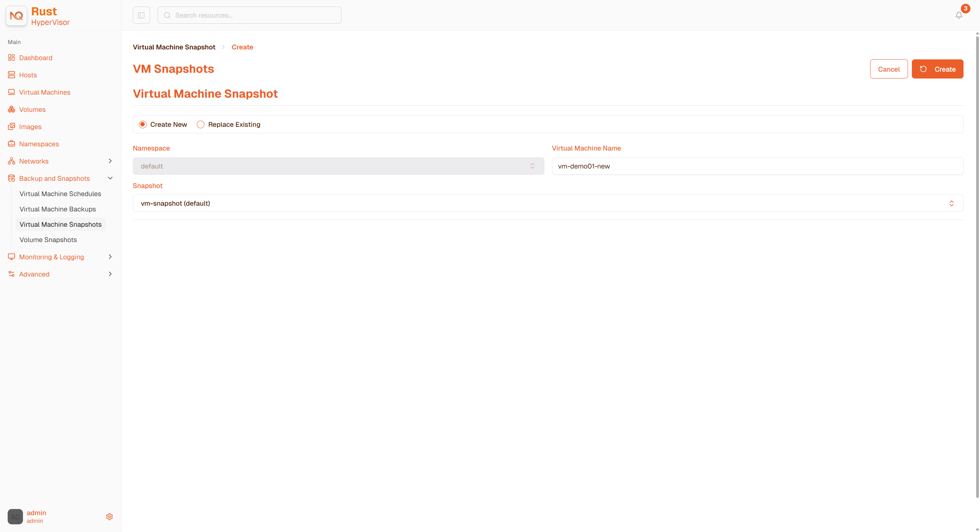
Task: Open Namespaces menu item
Action: point(39,144)
